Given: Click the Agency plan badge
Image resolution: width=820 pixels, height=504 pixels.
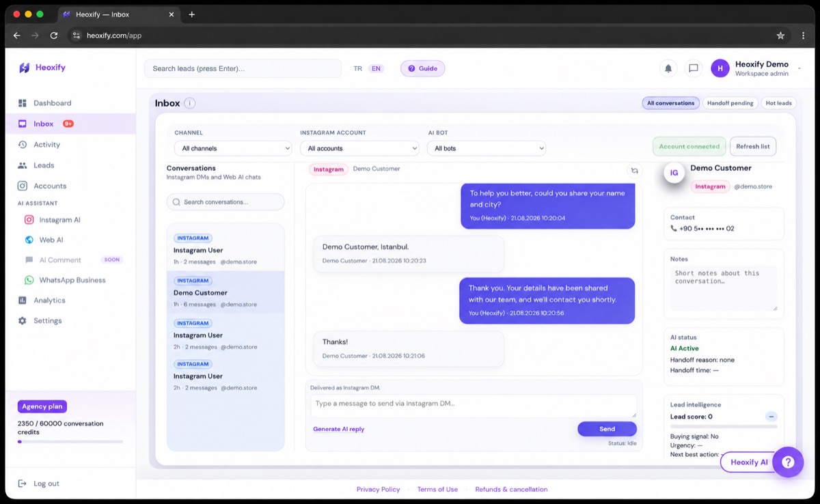Looking at the screenshot, I should point(42,406).
